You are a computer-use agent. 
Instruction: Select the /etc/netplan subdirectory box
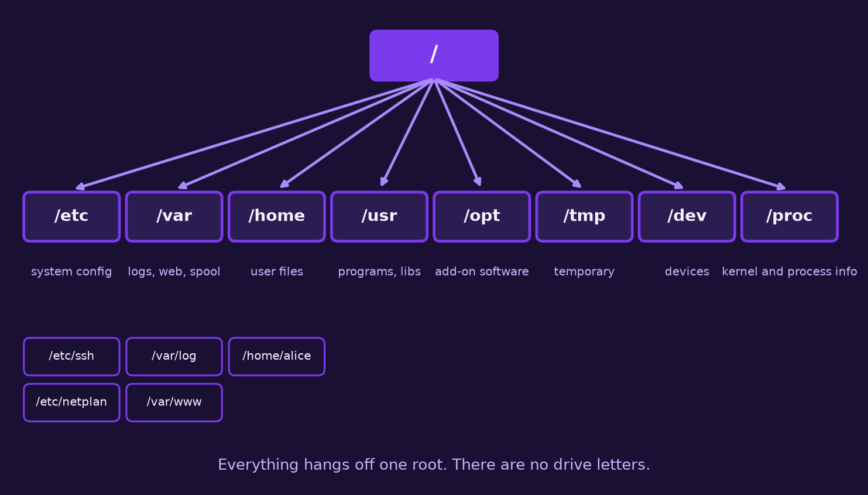click(x=71, y=402)
